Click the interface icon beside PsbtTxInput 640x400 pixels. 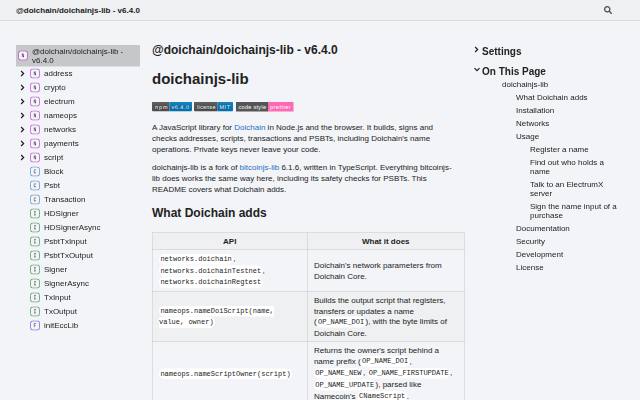point(35,241)
